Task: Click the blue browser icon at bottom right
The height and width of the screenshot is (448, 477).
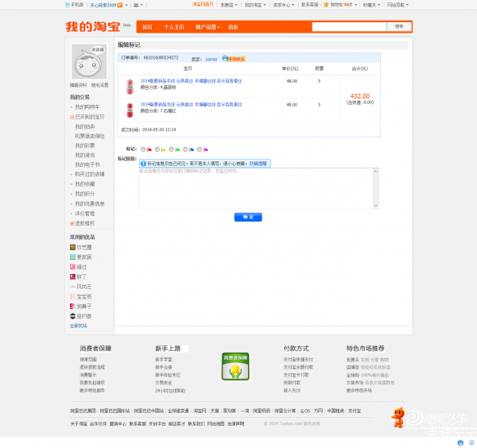Action: [460, 442]
